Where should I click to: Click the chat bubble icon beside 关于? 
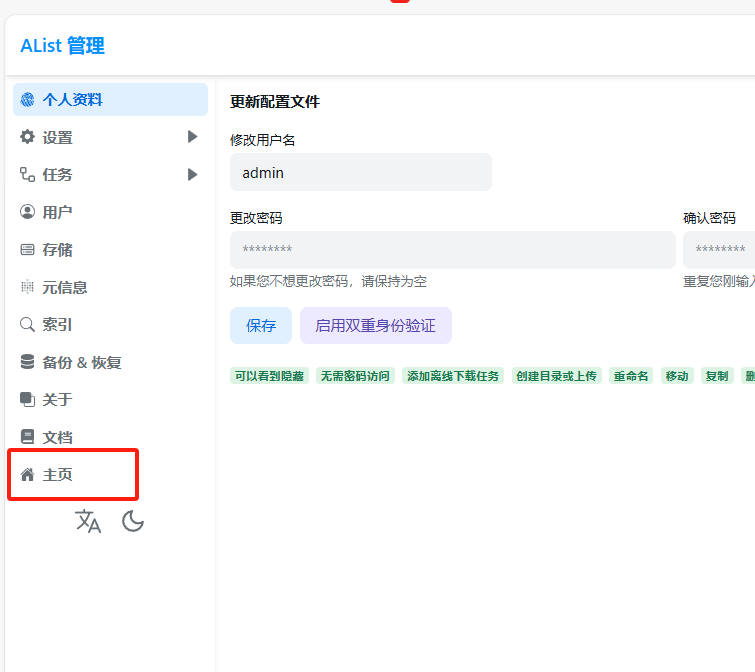pos(27,400)
